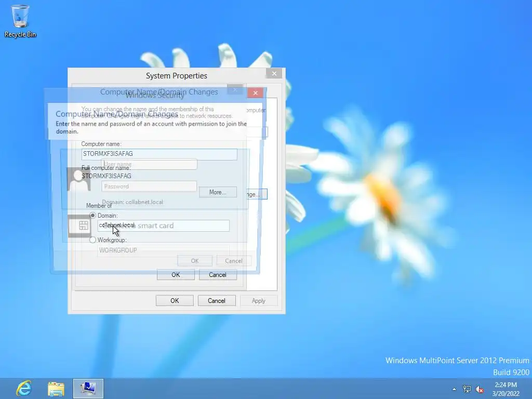
Task: Click OK in Computer Name/Domain Changes dialog
Action: click(176, 275)
